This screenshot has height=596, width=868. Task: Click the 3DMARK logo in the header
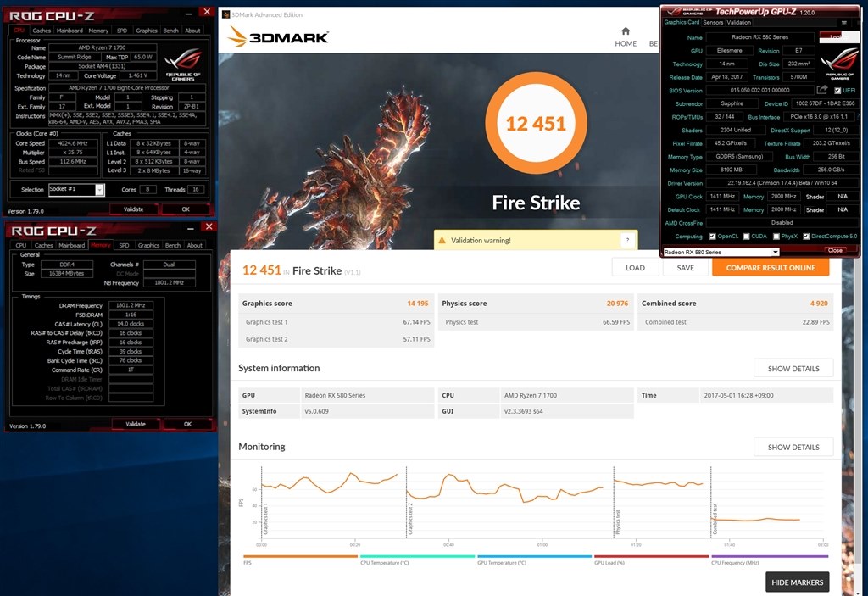[x=278, y=37]
